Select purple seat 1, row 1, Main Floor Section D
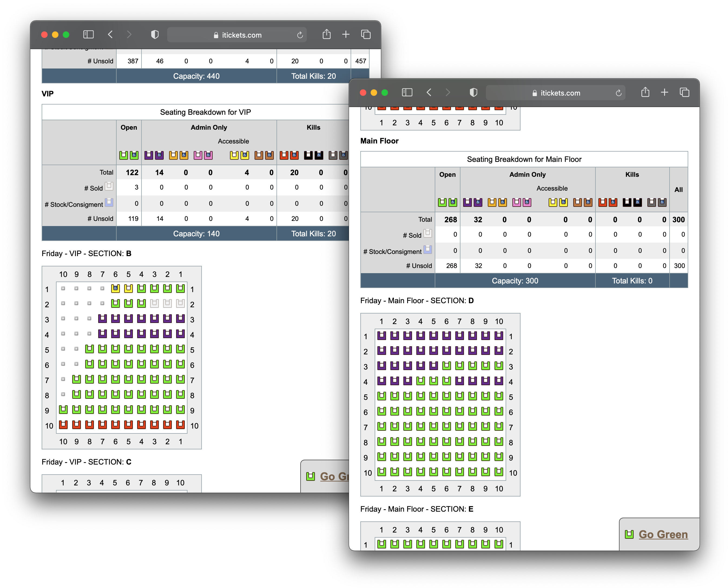This screenshot has height=588, width=728. click(x=381, y=336)
